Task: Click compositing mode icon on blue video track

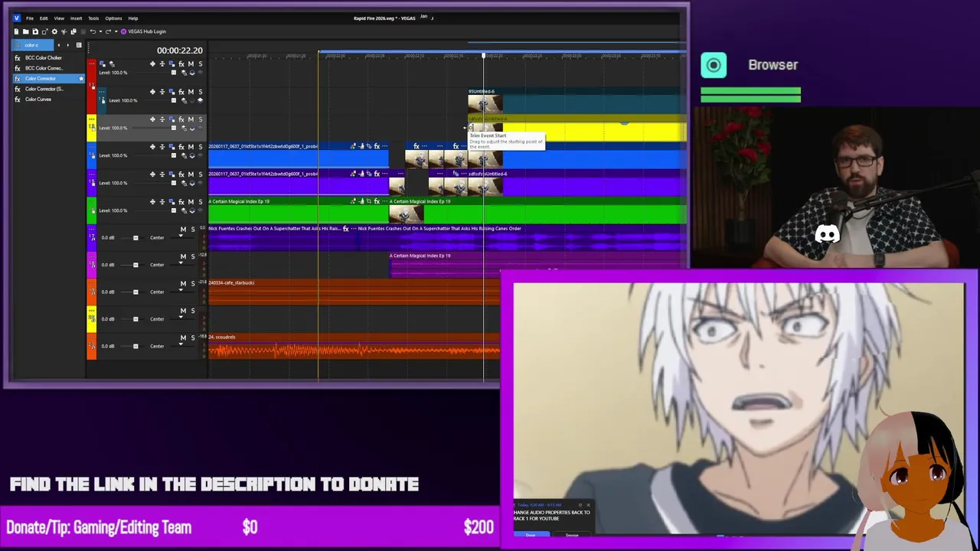Action: click(x=171, y=147)
